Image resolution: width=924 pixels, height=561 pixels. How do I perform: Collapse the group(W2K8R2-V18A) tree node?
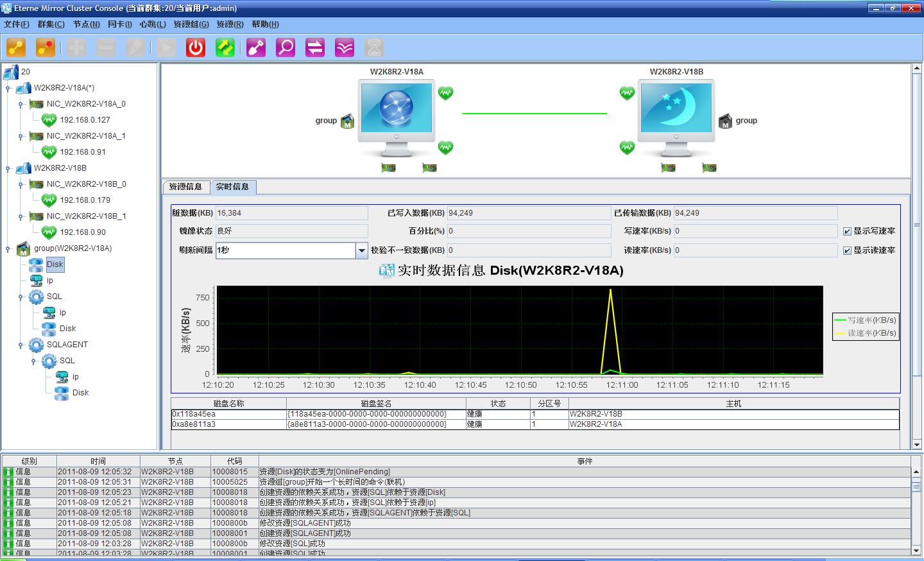coord(8,248)
